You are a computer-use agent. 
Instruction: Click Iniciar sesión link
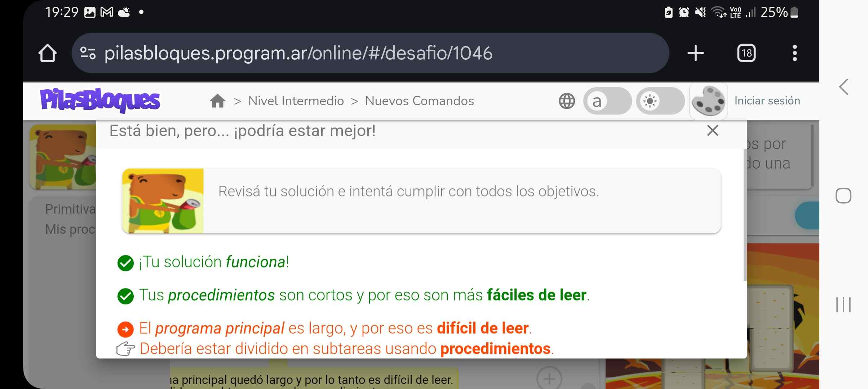point(767,101)
